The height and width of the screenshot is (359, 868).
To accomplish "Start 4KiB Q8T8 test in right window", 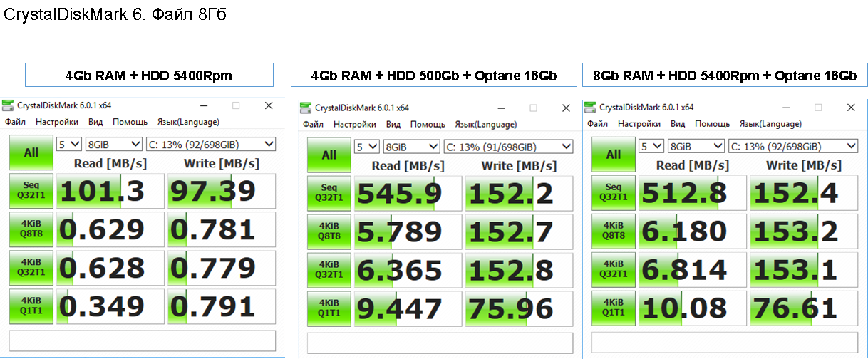I will tap(614, 231).
